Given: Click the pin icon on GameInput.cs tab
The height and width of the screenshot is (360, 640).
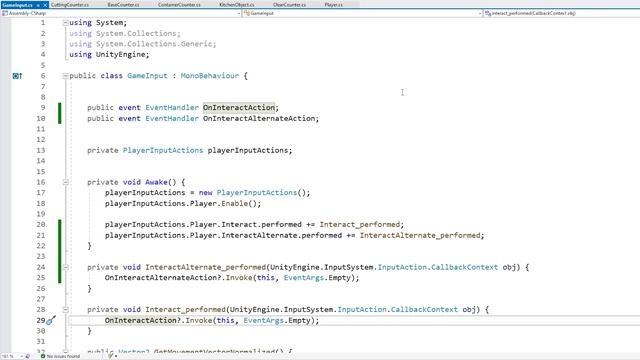Looking at the screenshot, I should click(38, 5).
